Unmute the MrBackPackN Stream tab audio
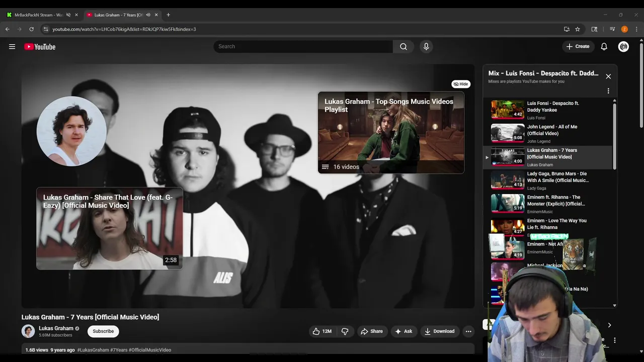This screenshot has width=644, height=362. pyautogui.click(x=68, y=15)
